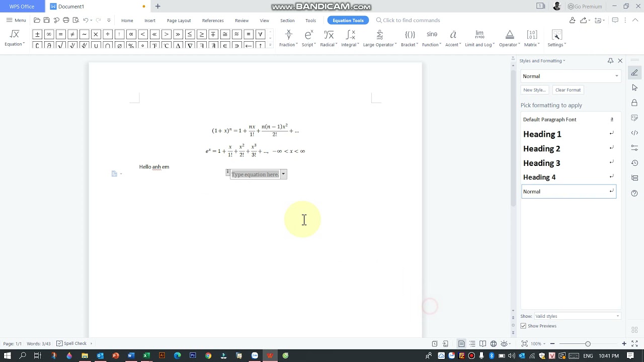Viewport: 644px width, 362px height.
Task: Open the Fraction equation tool
Action: coord(288,38)
